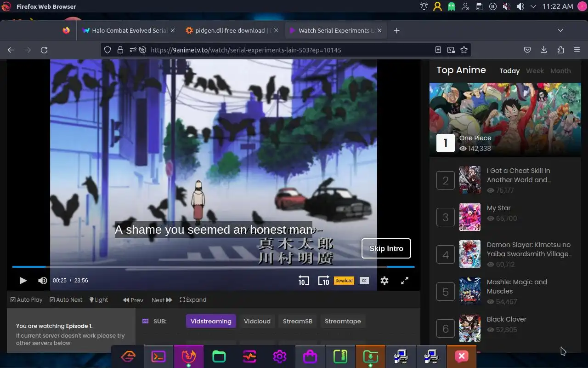This screenshot has width=588, height=368.
Task: Switch Top Anime to Today tab
Action: point(509,71)
